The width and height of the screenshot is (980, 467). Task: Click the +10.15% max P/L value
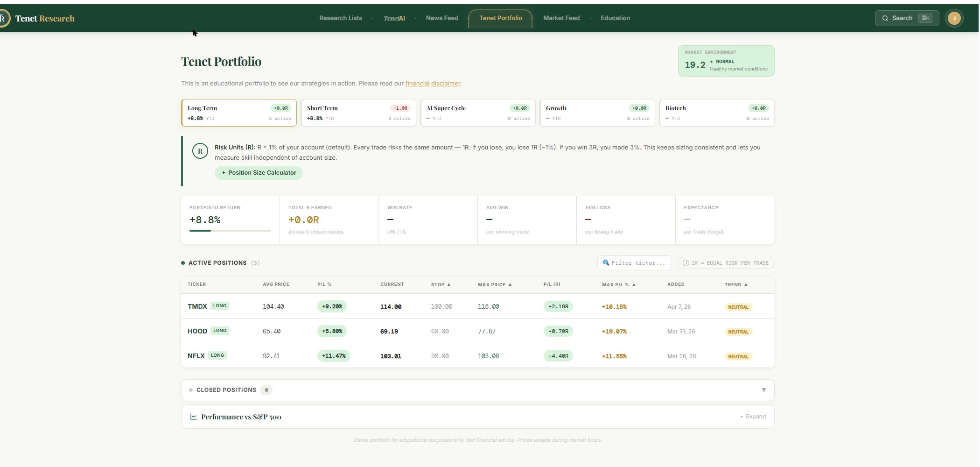pos(614,307)
